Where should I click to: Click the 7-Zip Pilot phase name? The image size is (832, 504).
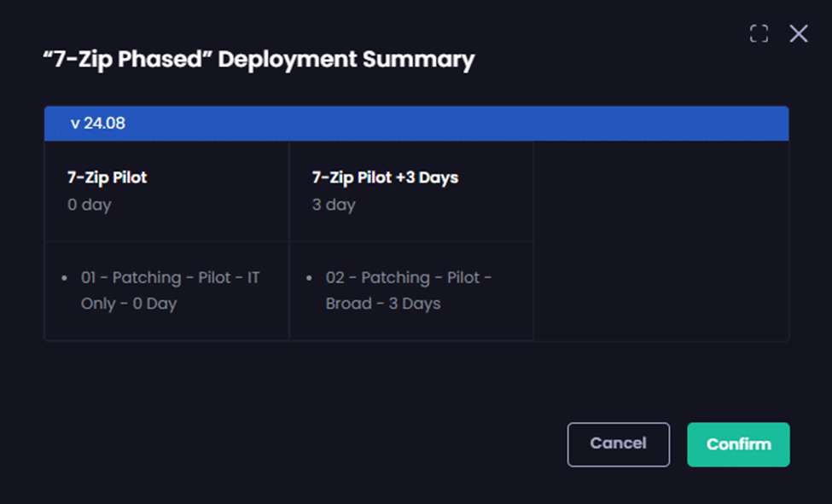[107, 177]
